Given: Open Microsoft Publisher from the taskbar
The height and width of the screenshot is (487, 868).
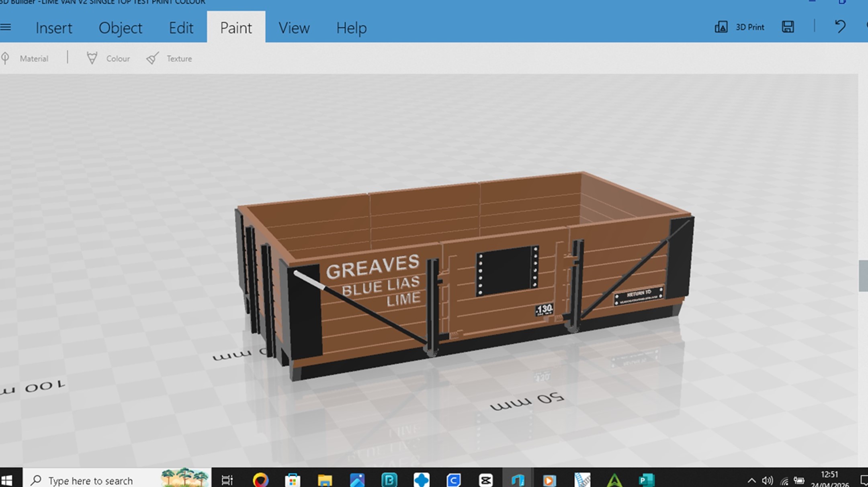Looking at the screenshot, I should 647,480.
